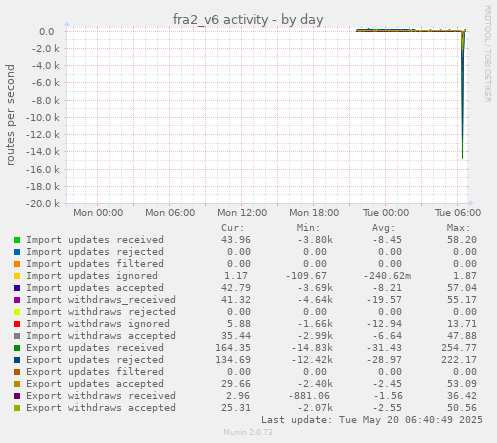Click the '-20.0 k' y-axis label
Screen dimensions: 497x443
click(43, 203)
